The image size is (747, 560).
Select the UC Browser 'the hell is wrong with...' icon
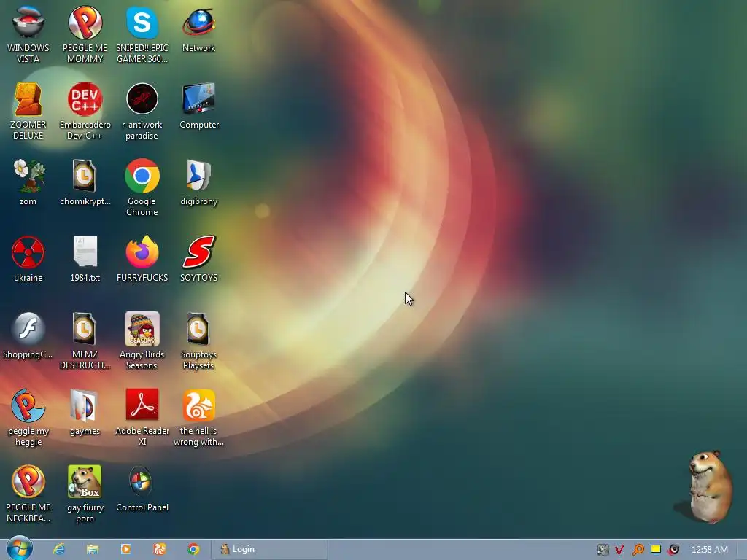pyautogui.click(x=198, y=418)
